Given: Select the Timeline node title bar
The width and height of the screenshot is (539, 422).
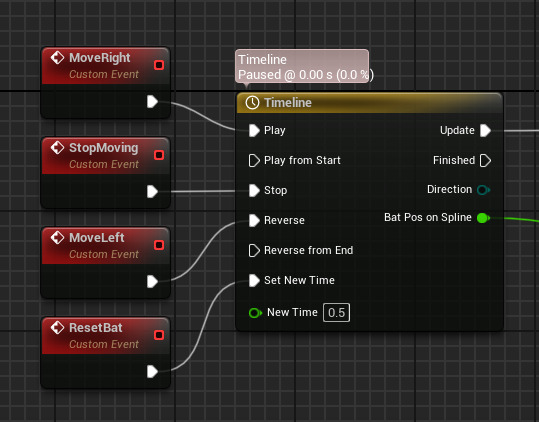Looking at the screenshot, I should coord(370,103).
